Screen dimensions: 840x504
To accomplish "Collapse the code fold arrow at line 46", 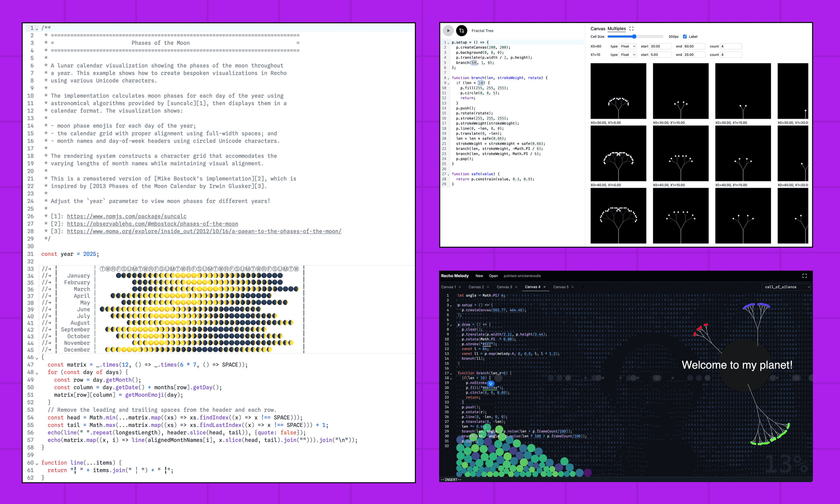I will 37,358.
